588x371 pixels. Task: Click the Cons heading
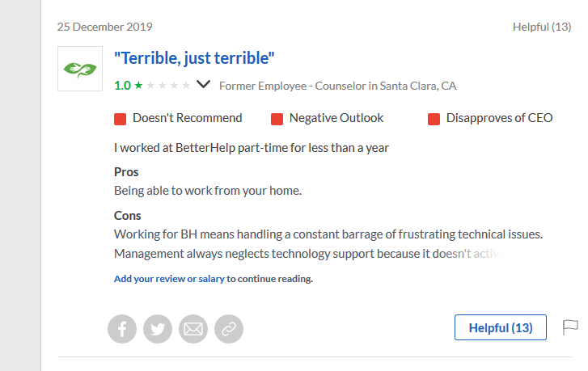(128, 216)
